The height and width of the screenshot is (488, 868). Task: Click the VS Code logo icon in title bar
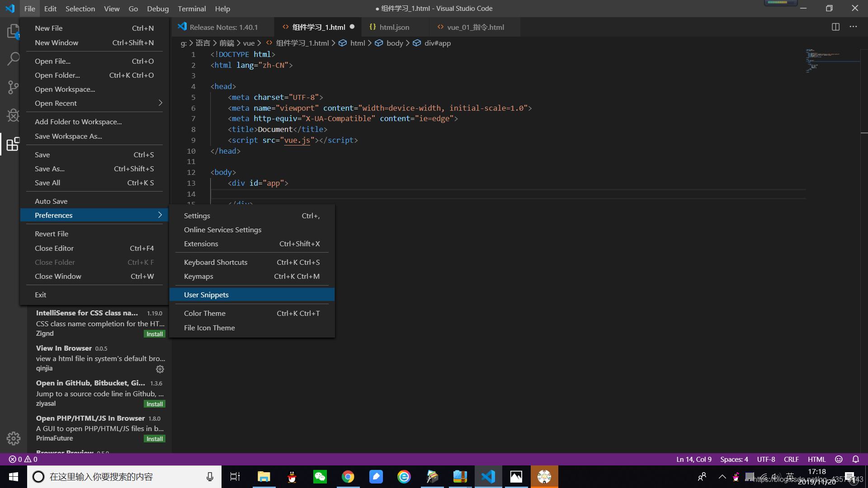point(10,9)
